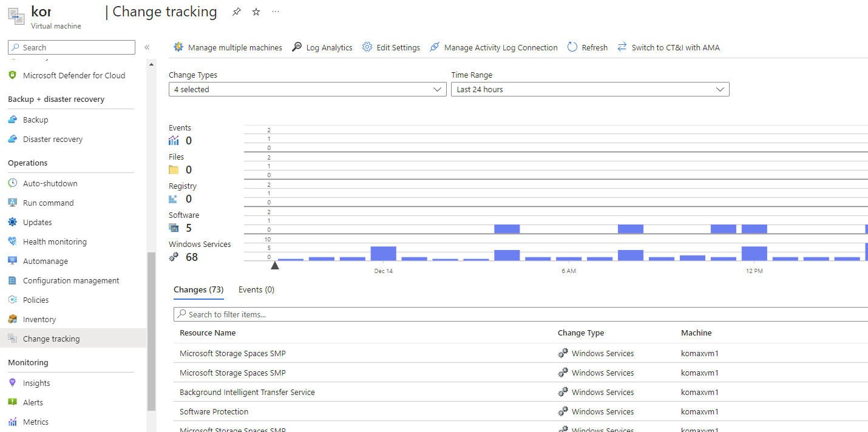Click the Windows Services count 68
This screenshot has height=432, width=868.
[192, 257]
